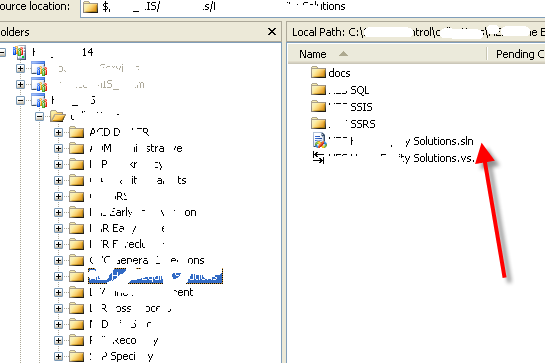Select the Solutions.sln solution file icon
Screen dimensions: 545x363
[x=319, y=140]
